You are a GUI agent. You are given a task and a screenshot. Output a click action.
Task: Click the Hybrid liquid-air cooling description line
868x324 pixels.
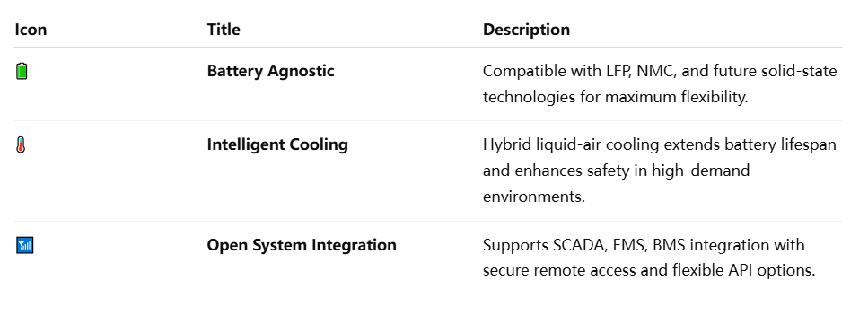click(x=660, y=144)
